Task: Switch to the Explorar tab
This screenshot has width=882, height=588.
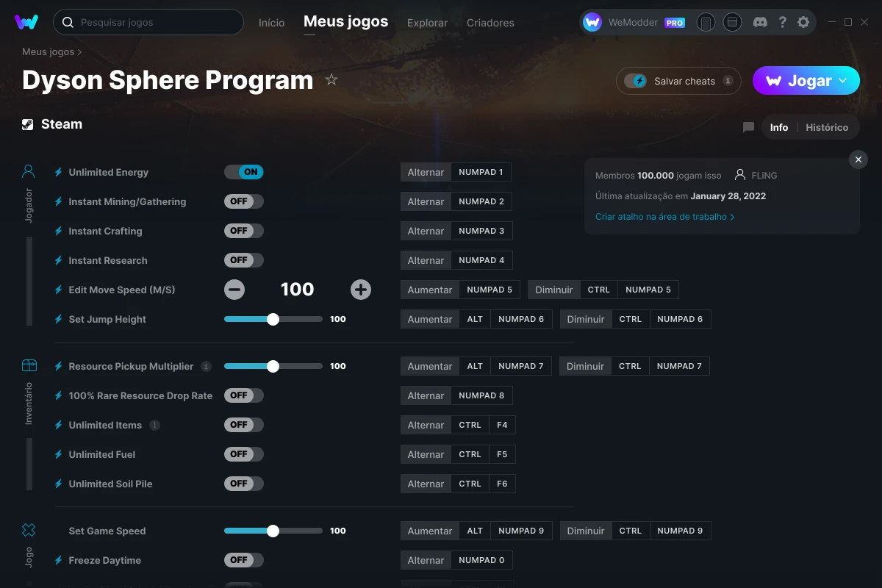Action: (x=427, y=23)
